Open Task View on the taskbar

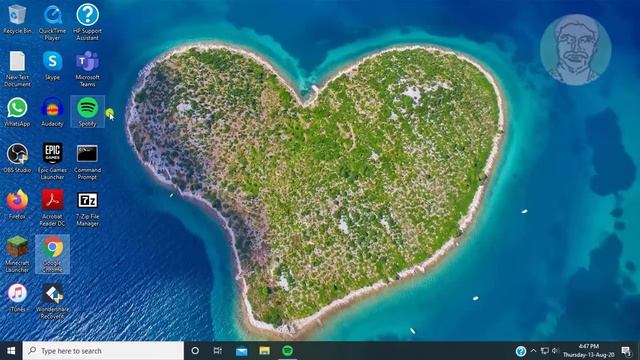coord(218,351)
